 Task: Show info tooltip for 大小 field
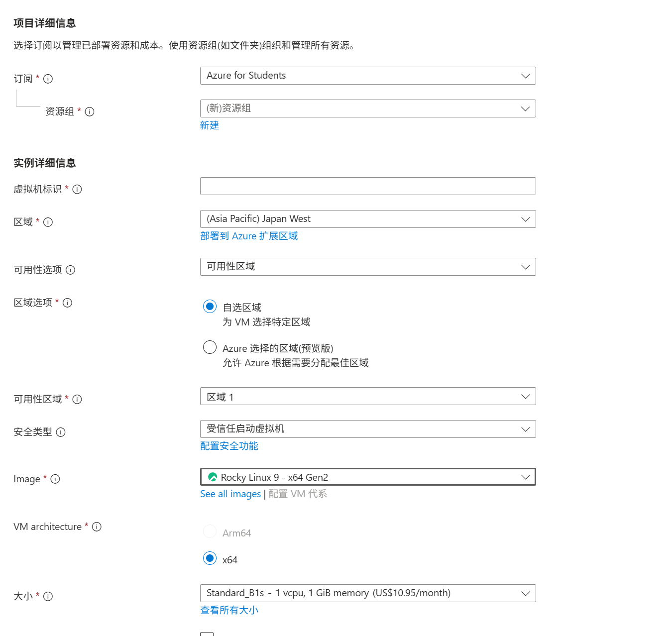tap(48, 596)
